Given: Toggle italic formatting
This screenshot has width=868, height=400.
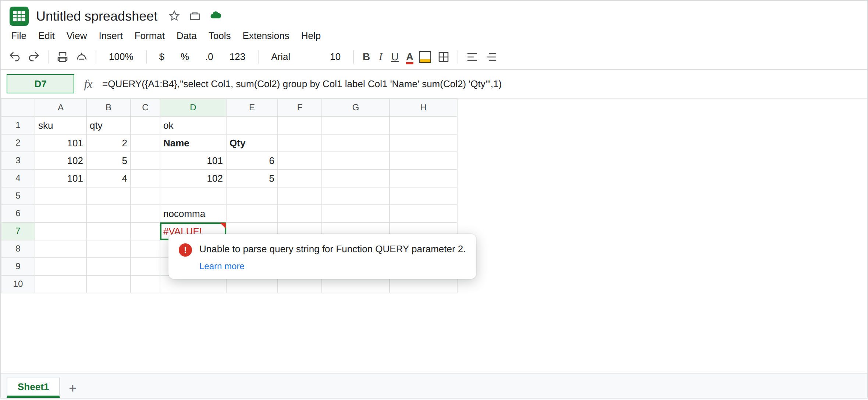Looking at the screenshot, I should tap(381, 57).
